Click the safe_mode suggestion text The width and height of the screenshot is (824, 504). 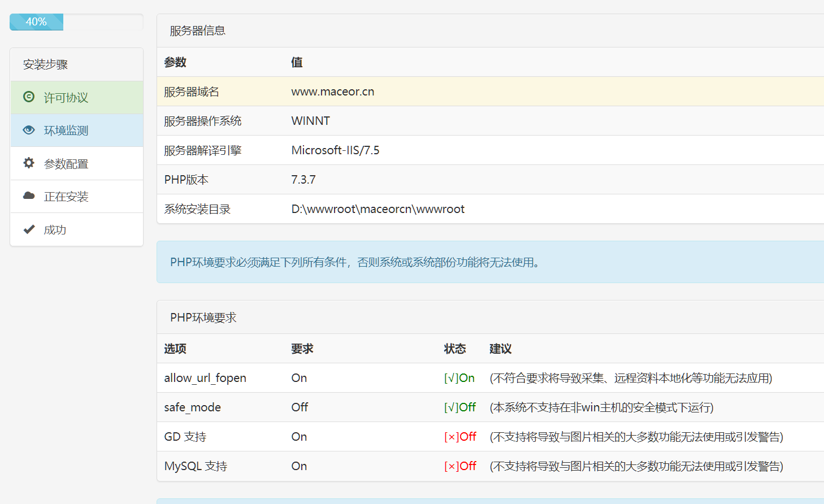pyautogui.click(x=601, y=407)
